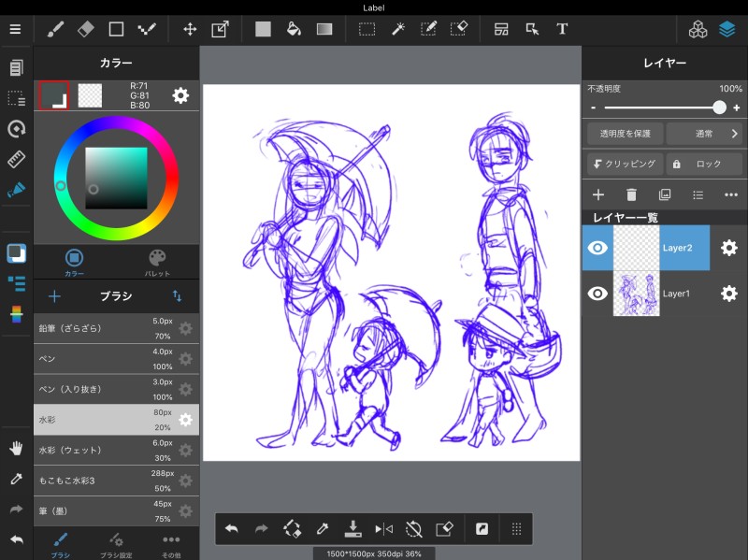This screenshot has height=560, width=748.
Task: Hide Layer2 with its eye icon
Action: (x=597, y=248)
